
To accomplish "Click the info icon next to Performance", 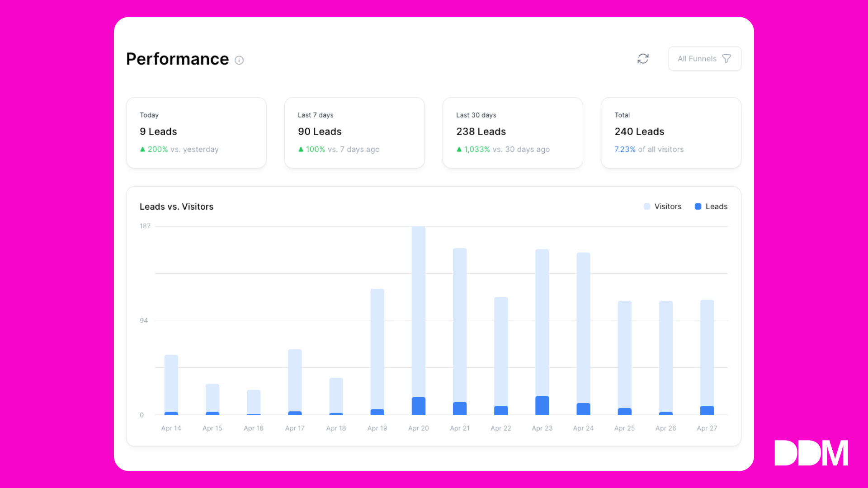I will 239,60.
